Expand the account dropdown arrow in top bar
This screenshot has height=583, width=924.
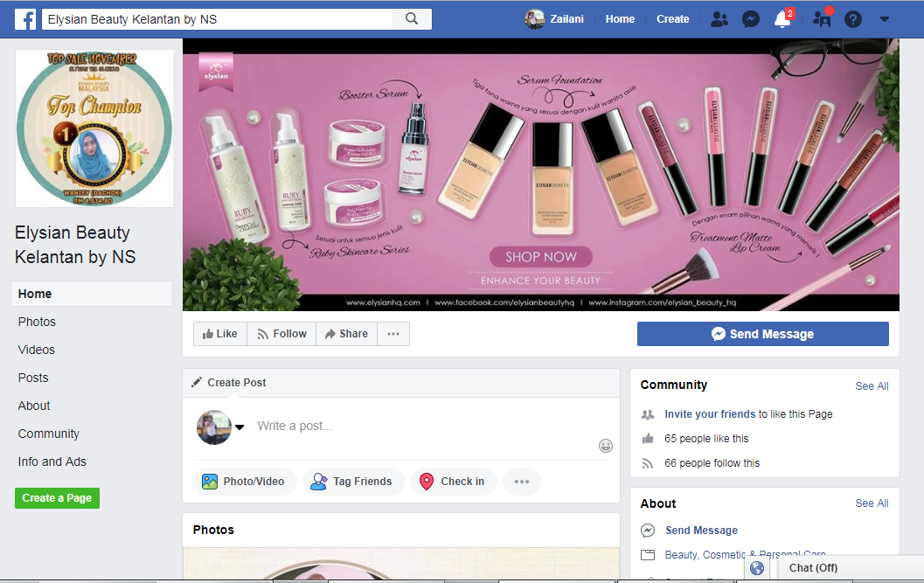[884, 19]
